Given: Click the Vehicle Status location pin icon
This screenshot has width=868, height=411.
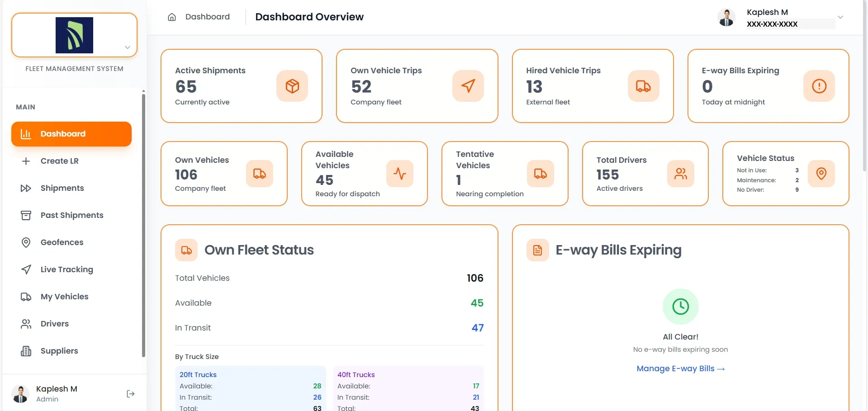Looking at the screenshot, I should click(x=821, y=174).
